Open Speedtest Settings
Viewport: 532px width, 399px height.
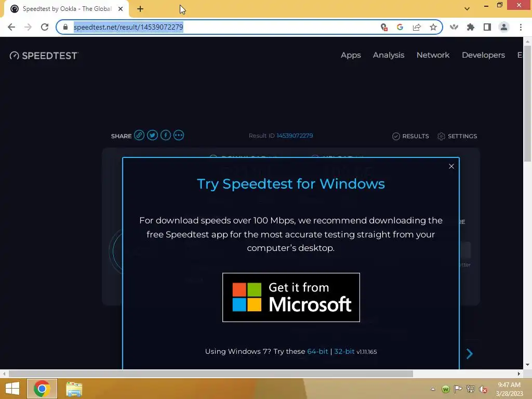point(457,136)
